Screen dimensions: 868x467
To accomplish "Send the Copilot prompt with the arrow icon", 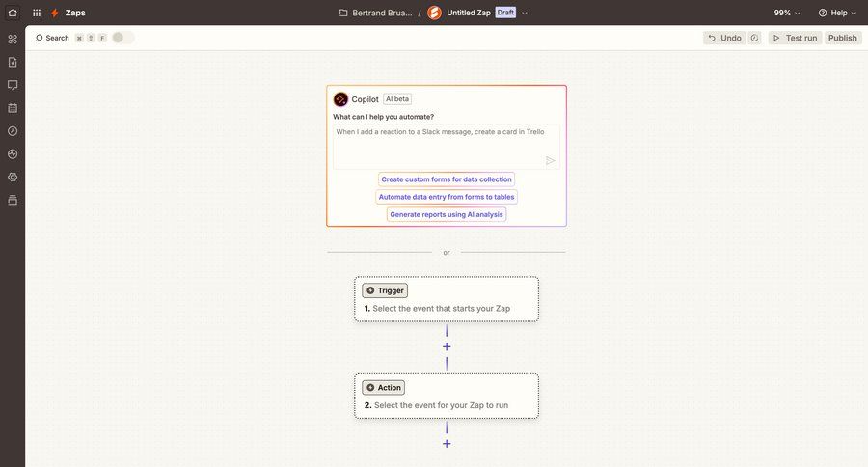I will 550,161.
